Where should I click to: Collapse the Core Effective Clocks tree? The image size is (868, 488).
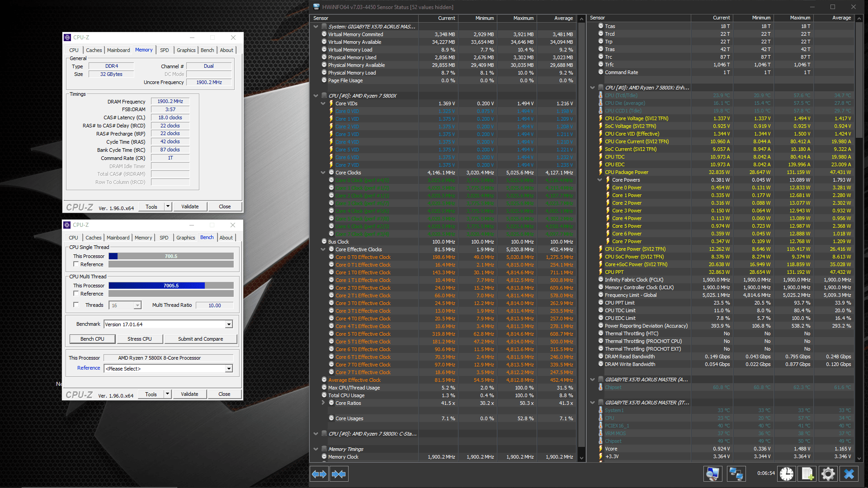(323, 249)
